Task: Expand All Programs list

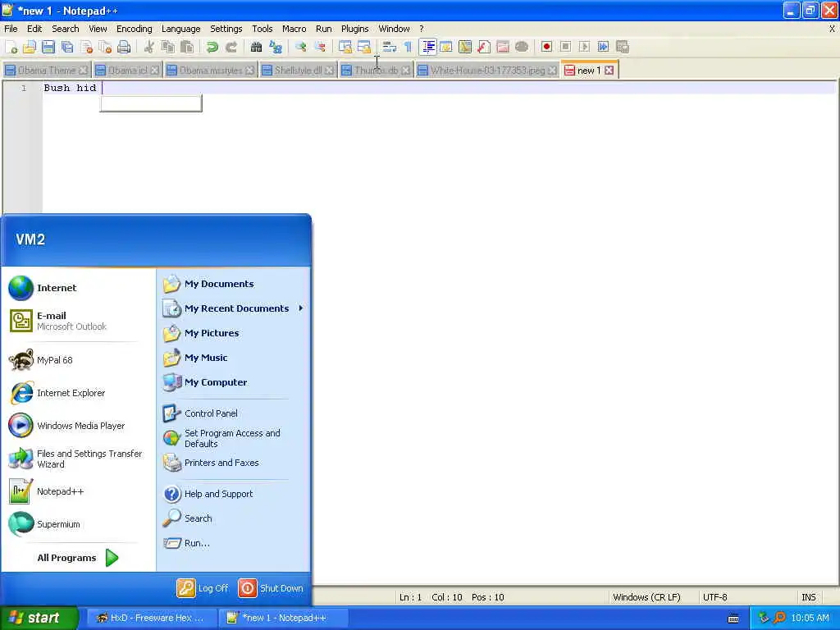Action: (78, 558)
